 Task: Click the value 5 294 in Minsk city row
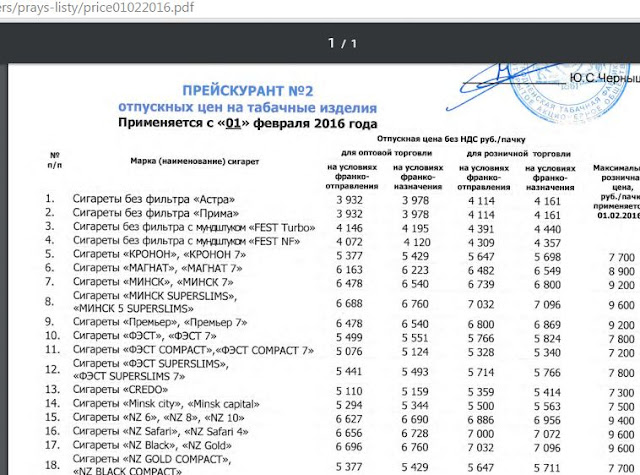(x=349, y=405)
